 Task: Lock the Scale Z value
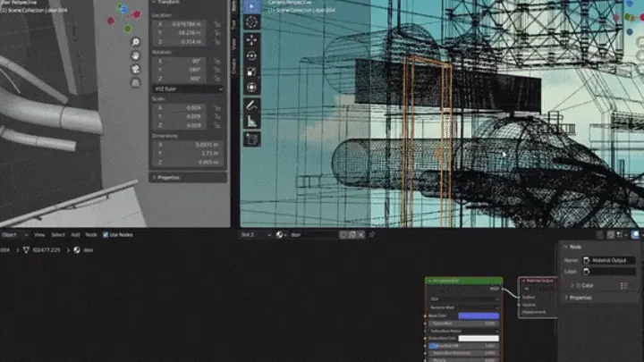click(x=217, y=125)
